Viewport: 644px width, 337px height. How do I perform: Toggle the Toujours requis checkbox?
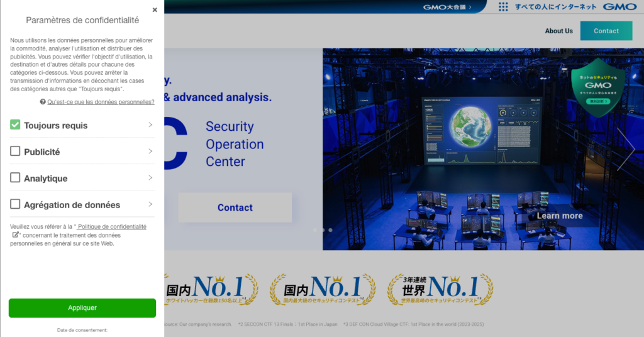pyautogui.click(x=15, y=124)
